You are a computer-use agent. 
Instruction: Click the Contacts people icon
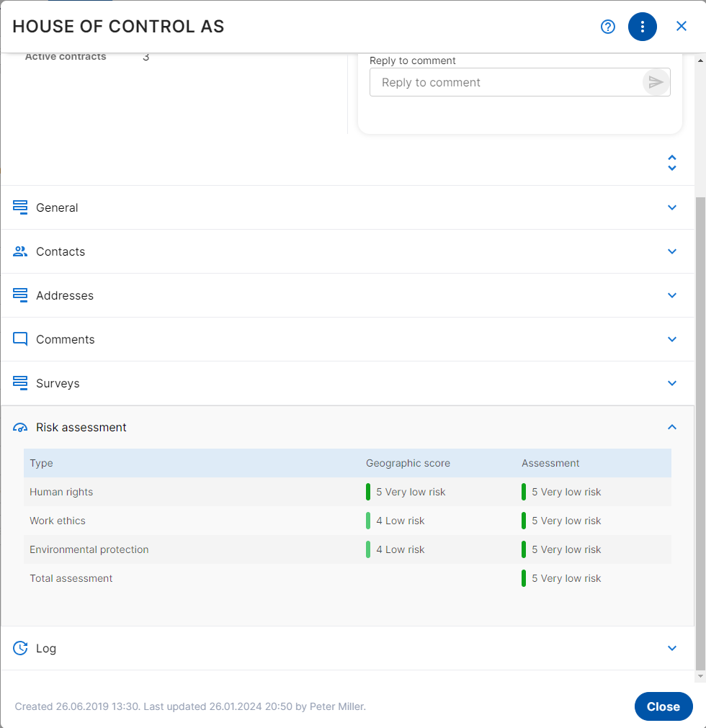[x=20, y=251]
